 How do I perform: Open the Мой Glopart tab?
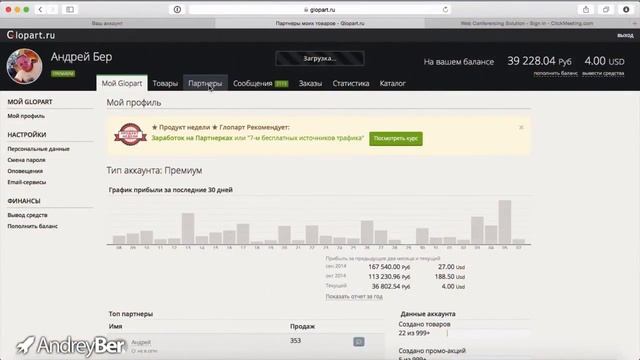(122, 83)
